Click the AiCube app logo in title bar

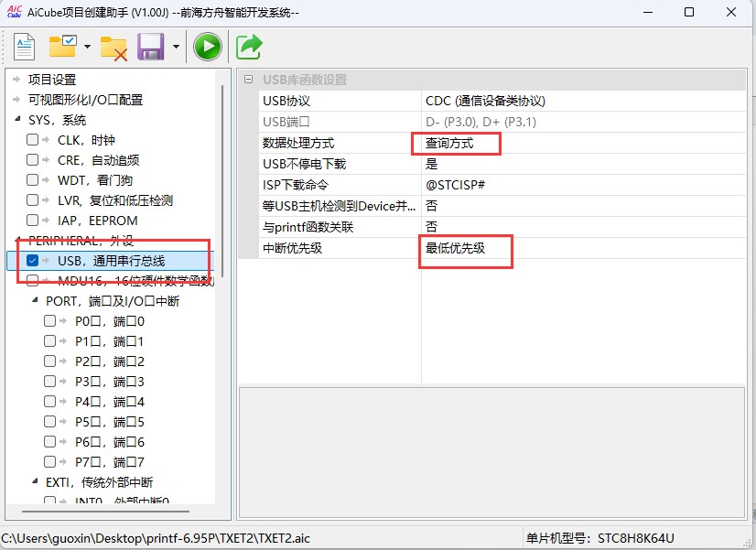click(15, 12)
